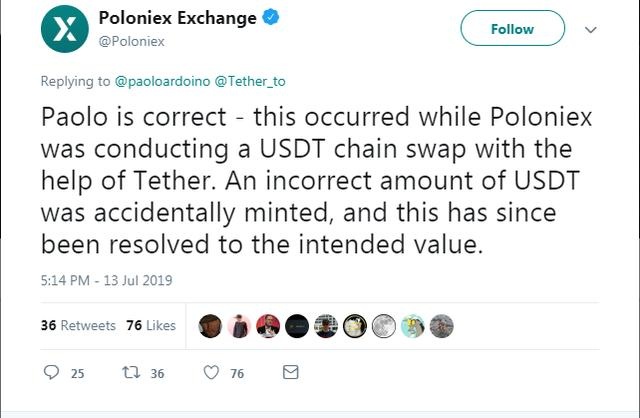The width and height of the screenshot is (640, 418).
Task: Expand the tweet options chevron menu
Action: 590,30
